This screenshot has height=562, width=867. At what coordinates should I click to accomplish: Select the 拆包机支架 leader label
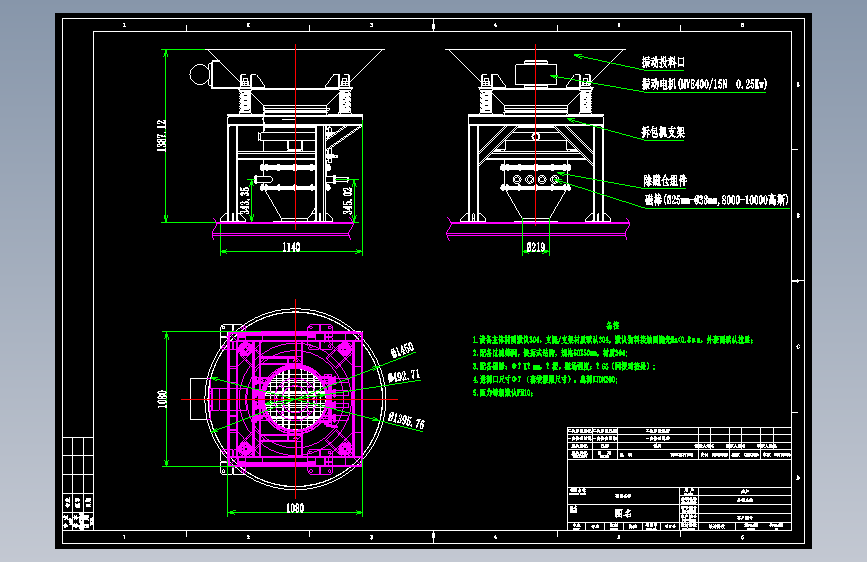pyautogui.click(x=663, y=132)
